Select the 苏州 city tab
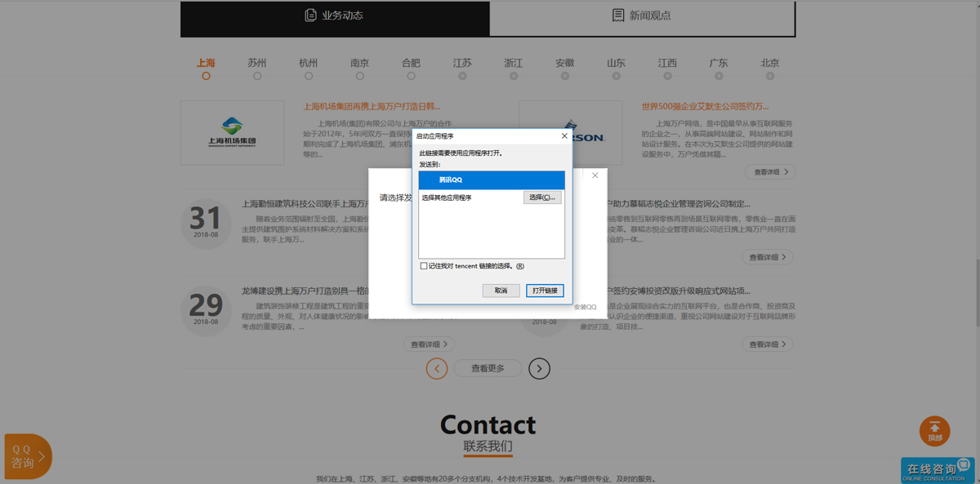This screenshot has width=980, height=484. coord(257,63)
